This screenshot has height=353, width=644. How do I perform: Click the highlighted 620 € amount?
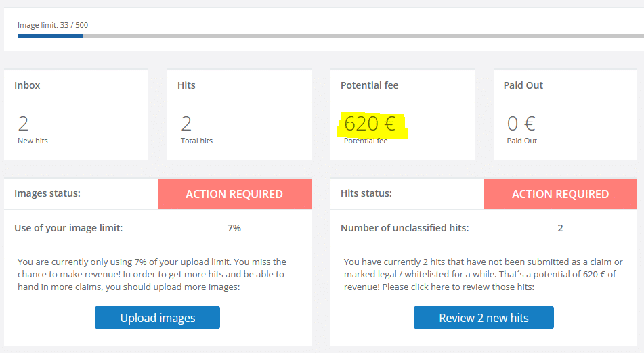point(370,124)
